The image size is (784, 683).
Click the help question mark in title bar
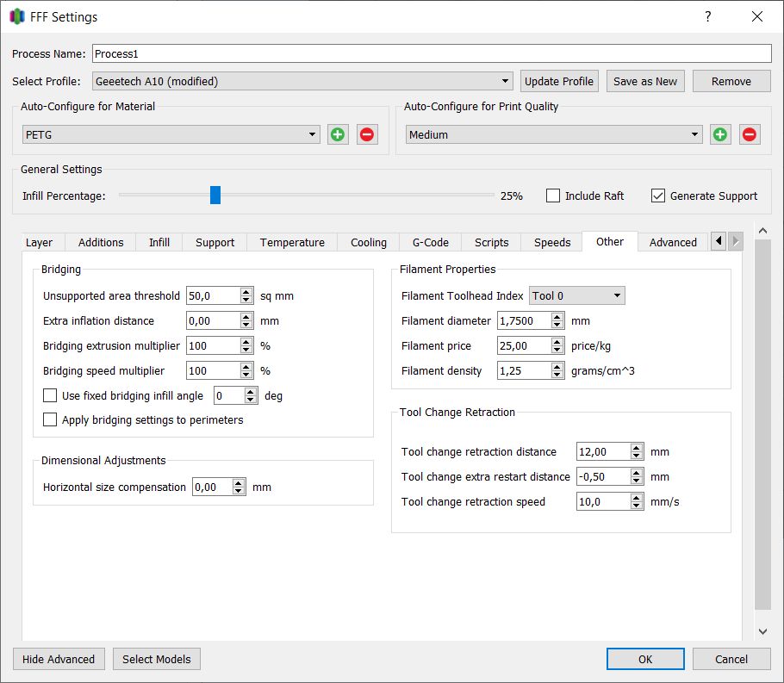coord(707,16)
